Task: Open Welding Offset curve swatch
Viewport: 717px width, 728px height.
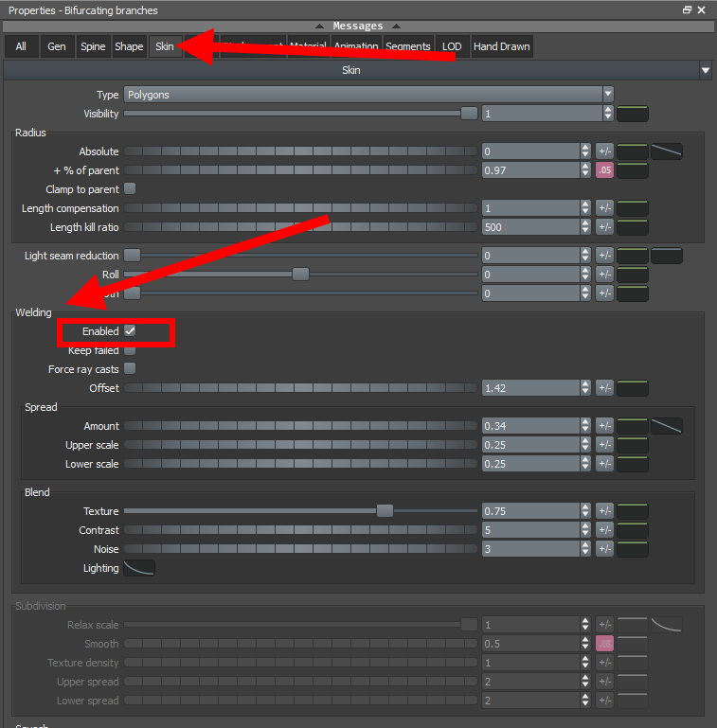Action: [x=633, y=388]
